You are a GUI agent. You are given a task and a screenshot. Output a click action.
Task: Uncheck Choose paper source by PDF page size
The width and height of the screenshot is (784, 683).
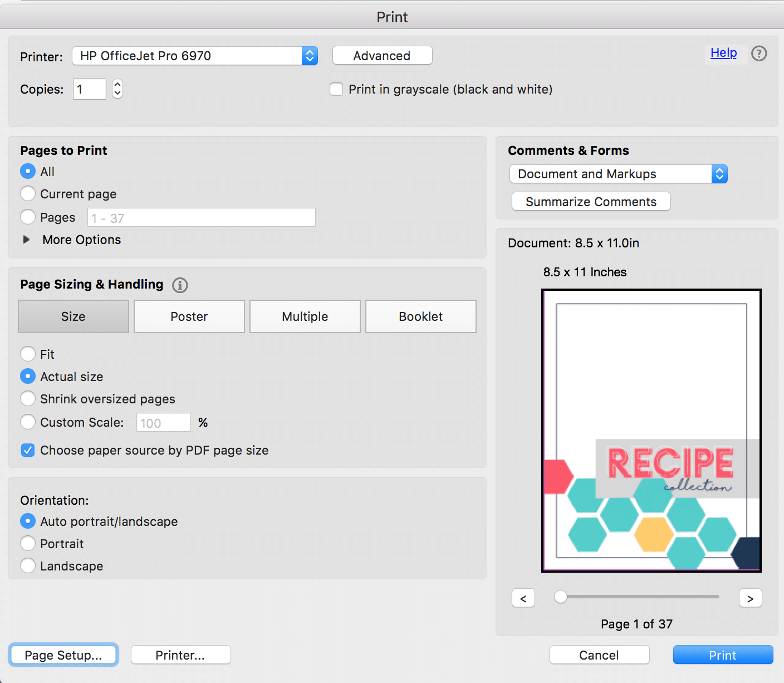pyautogui.click(x=28, y=450)
